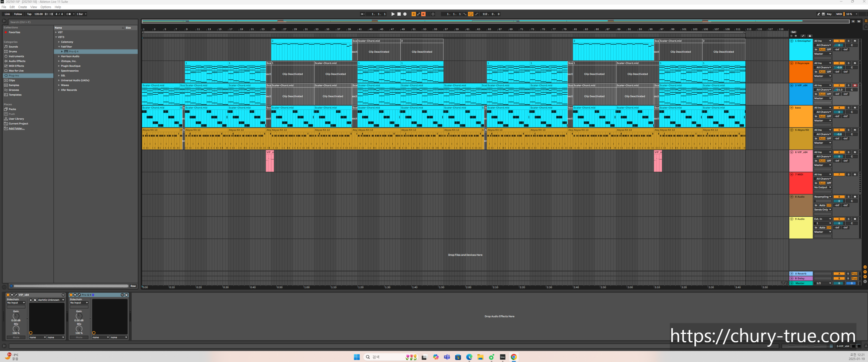This screenshot has width=868, height=362.
Task: Click the Back to Arrangement arrow
Action: point(423,14)
